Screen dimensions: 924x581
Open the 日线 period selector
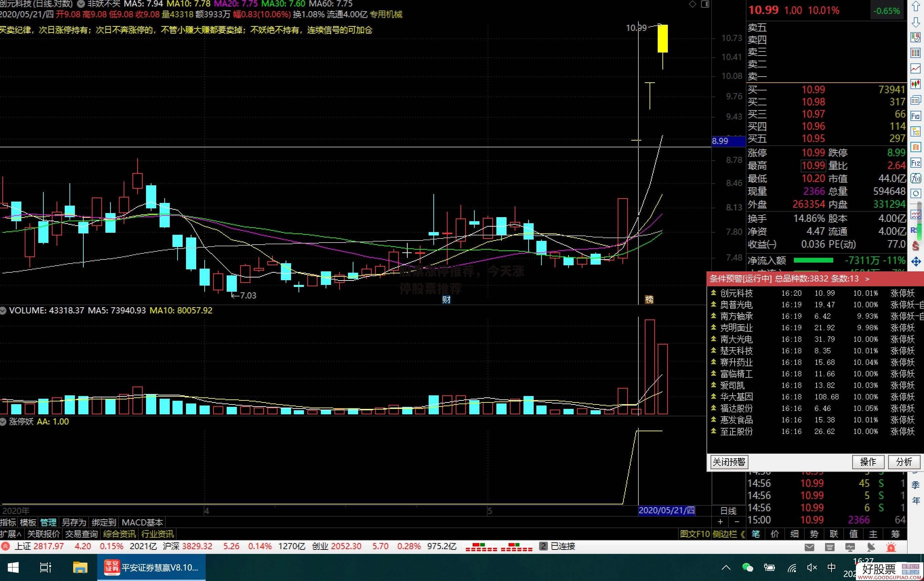[x=728, y=511]
